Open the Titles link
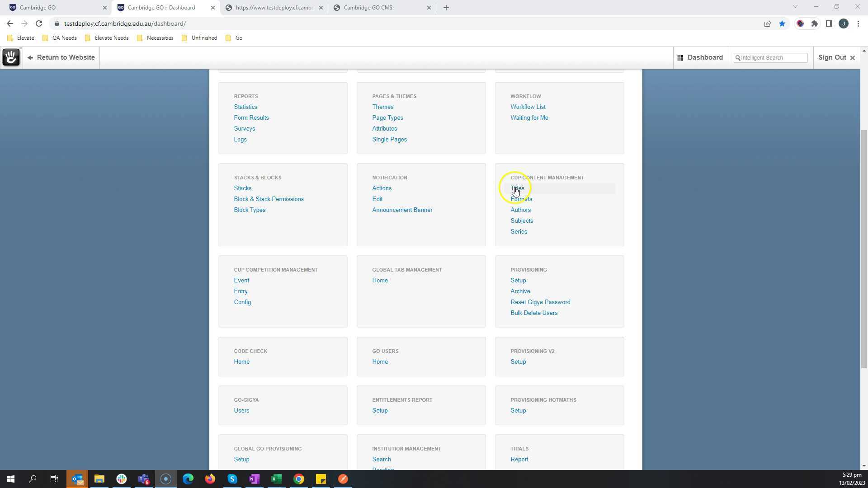Screen dimensions: 868x488 [517, 188]
